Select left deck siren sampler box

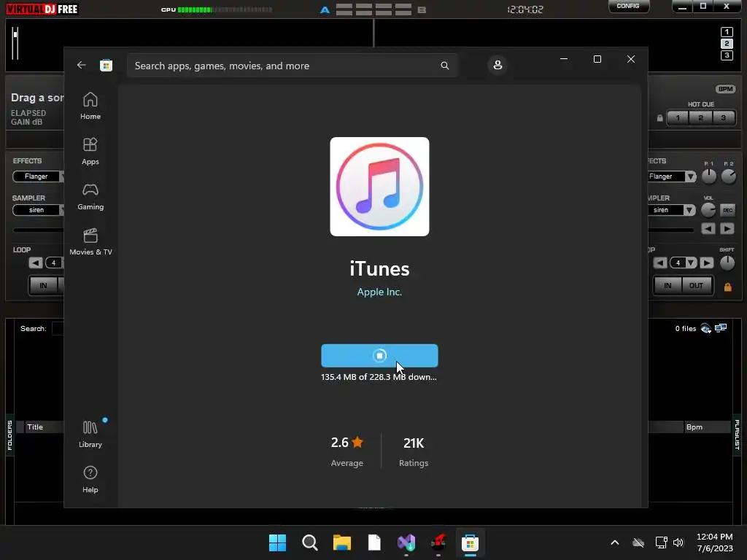coord(36,210)
